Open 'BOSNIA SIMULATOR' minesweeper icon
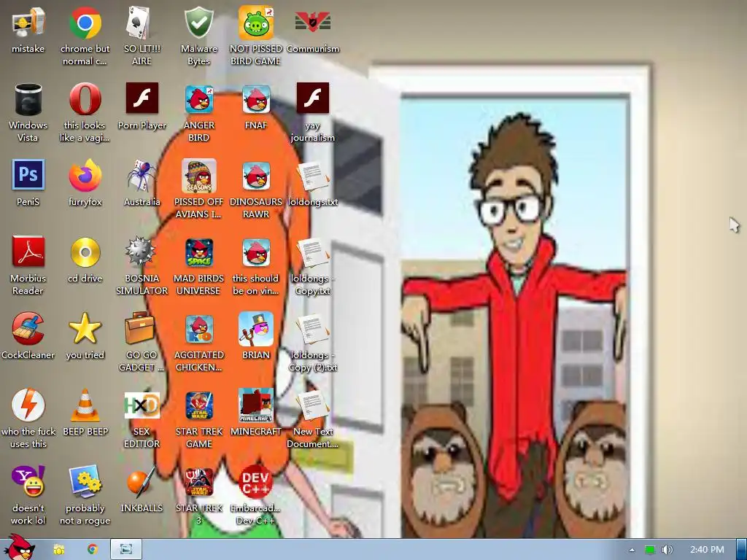Image resolution: width=747 pixels, height=560 pixels. (141, 252)
